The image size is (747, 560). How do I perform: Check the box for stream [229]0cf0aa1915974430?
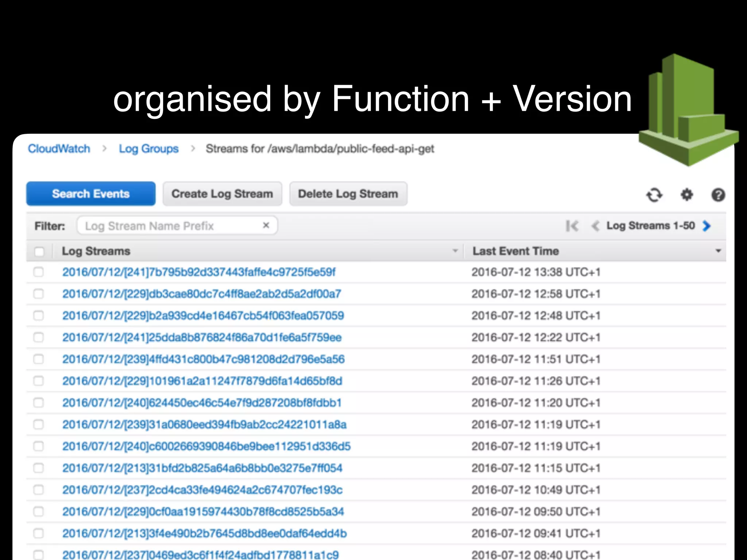click(39, 512)
